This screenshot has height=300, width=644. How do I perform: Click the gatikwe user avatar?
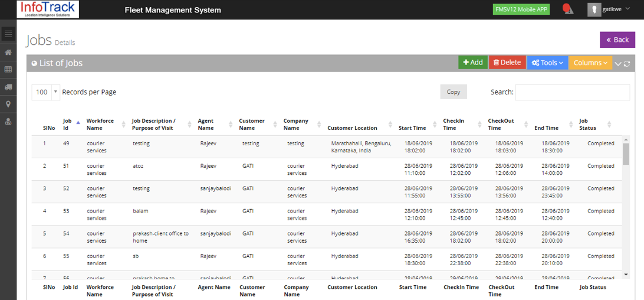[594, 9]
